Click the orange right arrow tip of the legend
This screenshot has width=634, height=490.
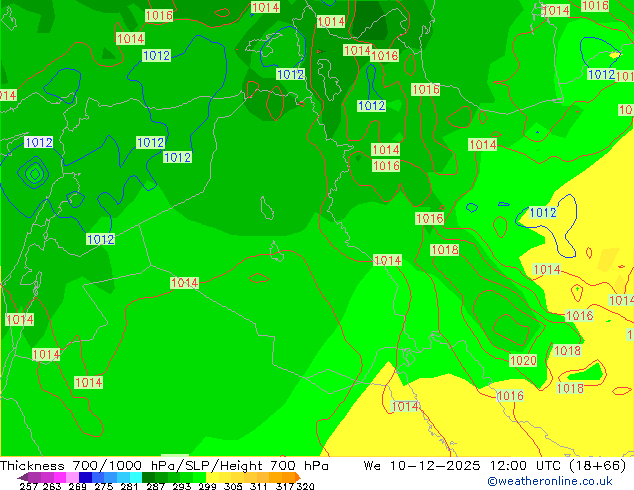298,477
